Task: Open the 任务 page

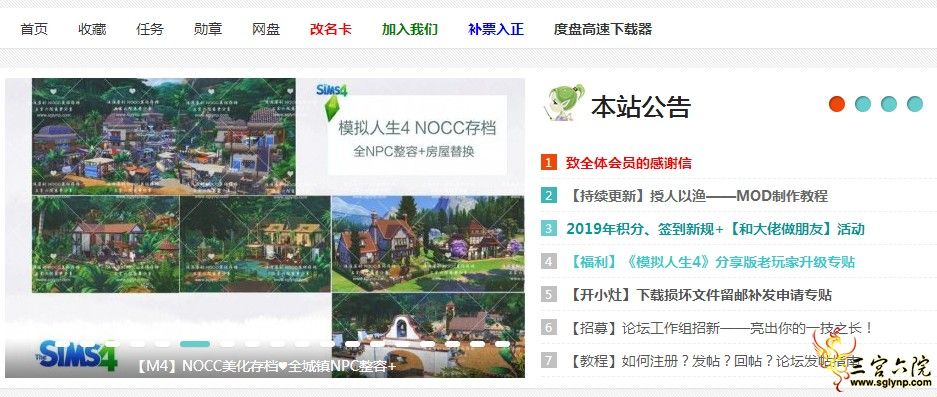Action: pos(150,29)
